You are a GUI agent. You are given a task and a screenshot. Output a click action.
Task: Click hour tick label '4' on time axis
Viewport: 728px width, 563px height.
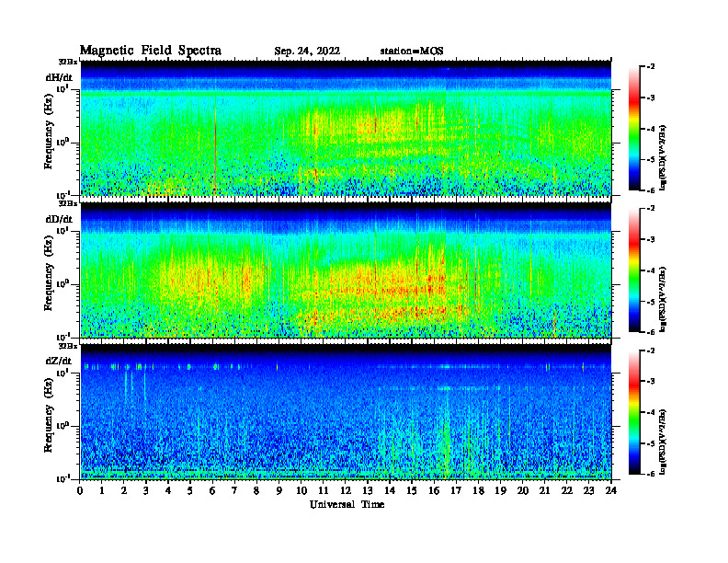pos(168,490)
